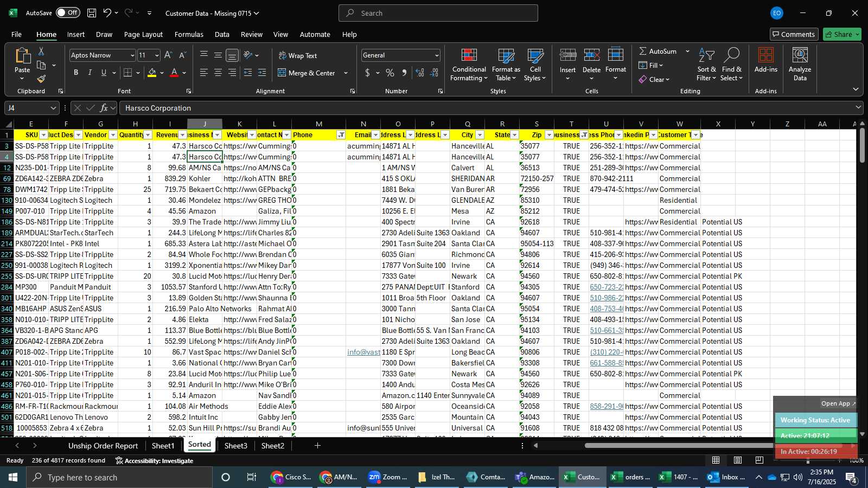This screenshot has height=488, width=868.
Task: Click Insert cells icon
Action: tap(567, 56)
